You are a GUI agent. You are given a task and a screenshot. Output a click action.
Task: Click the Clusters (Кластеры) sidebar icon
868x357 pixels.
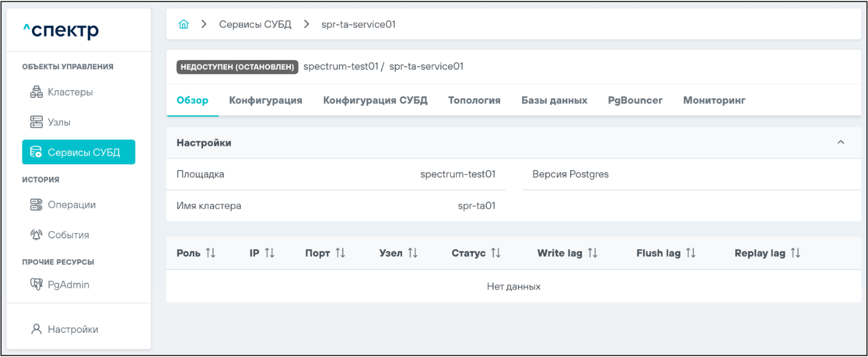pos(36,92)
